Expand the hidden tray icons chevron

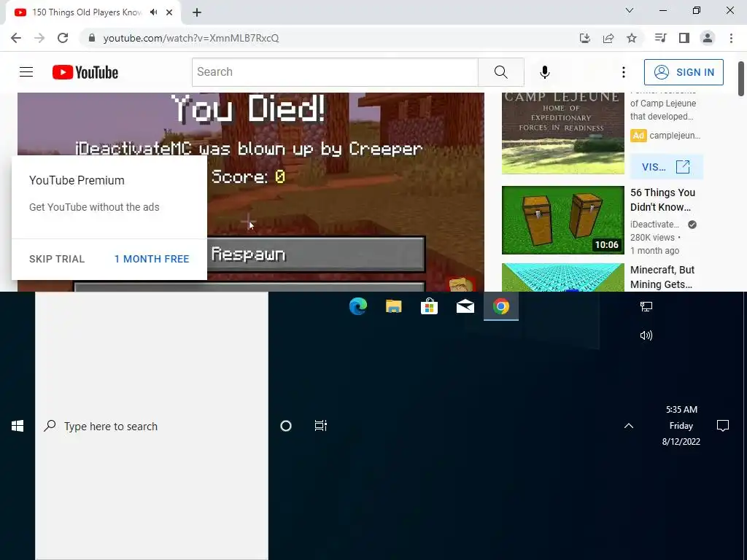pos(628,426)
